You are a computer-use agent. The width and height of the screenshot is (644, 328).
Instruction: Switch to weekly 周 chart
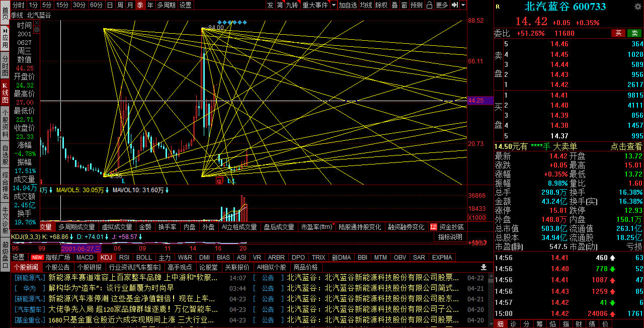[x=120, y=5]
